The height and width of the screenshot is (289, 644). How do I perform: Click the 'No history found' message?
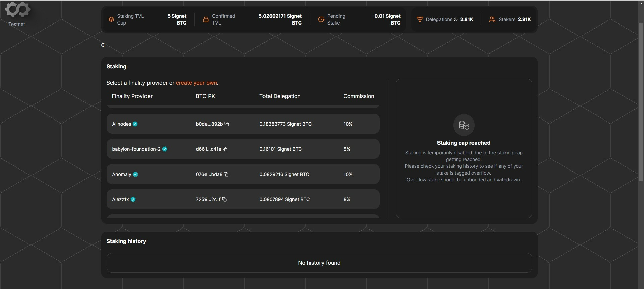tap(319, 263)
